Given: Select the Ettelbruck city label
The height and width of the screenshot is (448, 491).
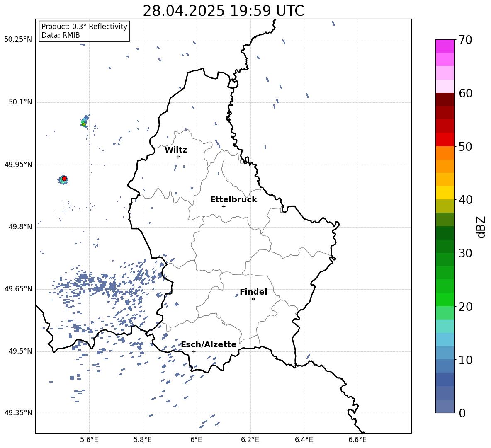Looking at the screenshot, I should [233, 200].
